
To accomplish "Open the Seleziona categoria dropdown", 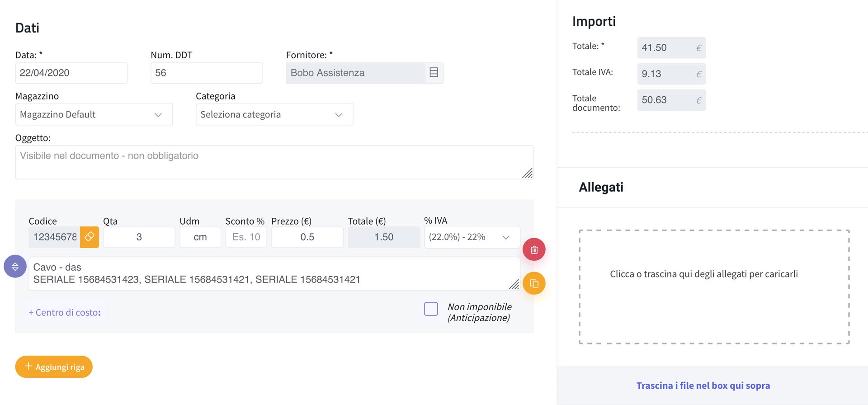I will click(274, 114).
